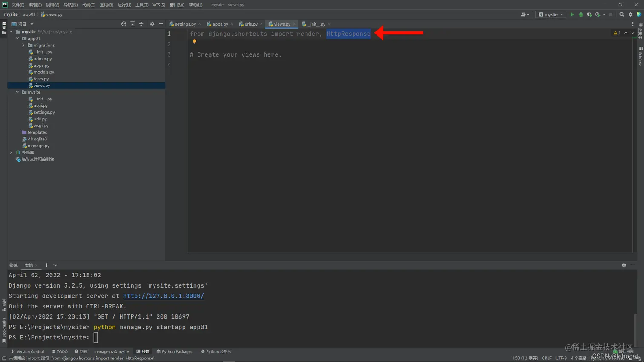Open the Refactor menu
This screenshot has height=362, width=644.
point(106,5)
